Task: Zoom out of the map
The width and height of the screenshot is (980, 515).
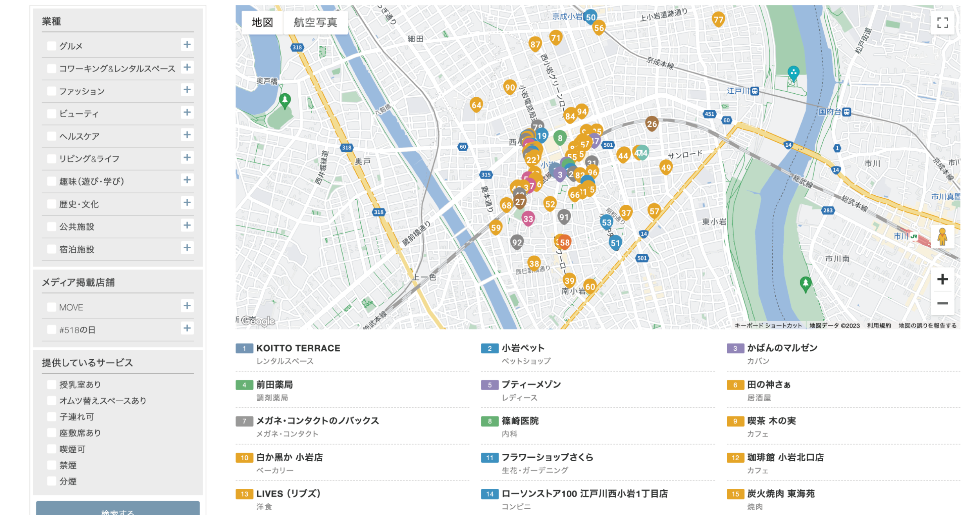Action: (x=942, y=303)
